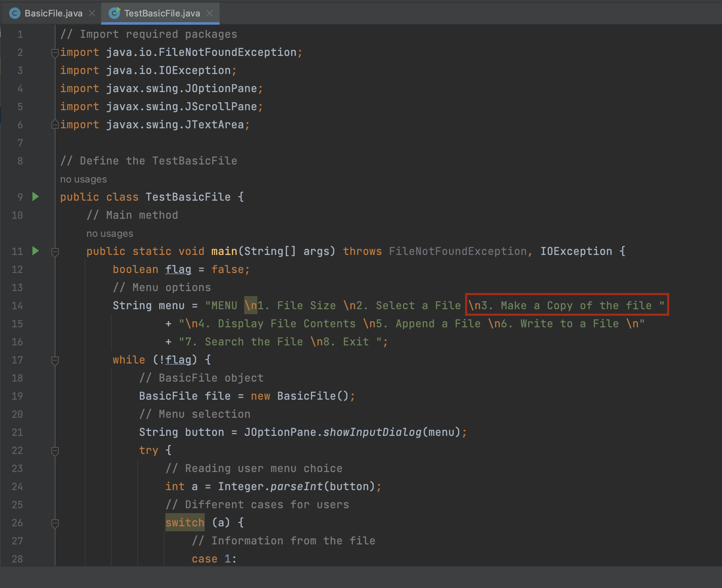Click the Java class icon on BasicFile.java tab

click(14, 13)
